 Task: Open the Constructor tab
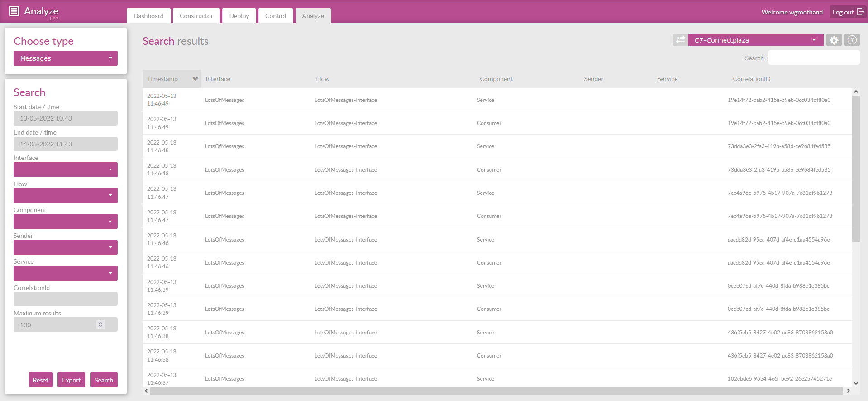pyautogui.click(x=196, y=16)
